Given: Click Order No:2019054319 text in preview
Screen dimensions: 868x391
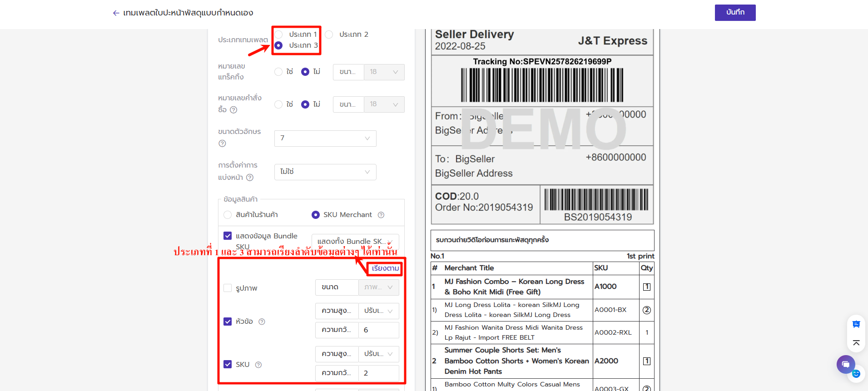Looking at the screenshot, I should 484,208.
